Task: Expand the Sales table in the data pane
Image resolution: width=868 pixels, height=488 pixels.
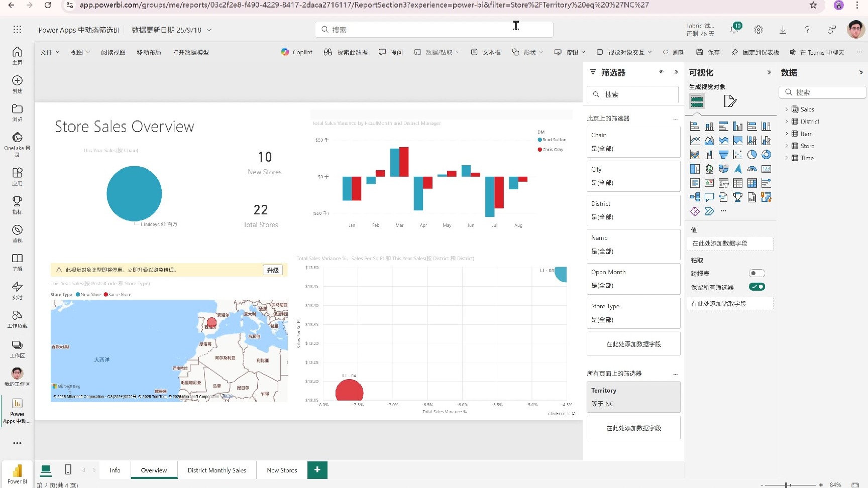Action: pyautogui.click(x=788, y=109)
